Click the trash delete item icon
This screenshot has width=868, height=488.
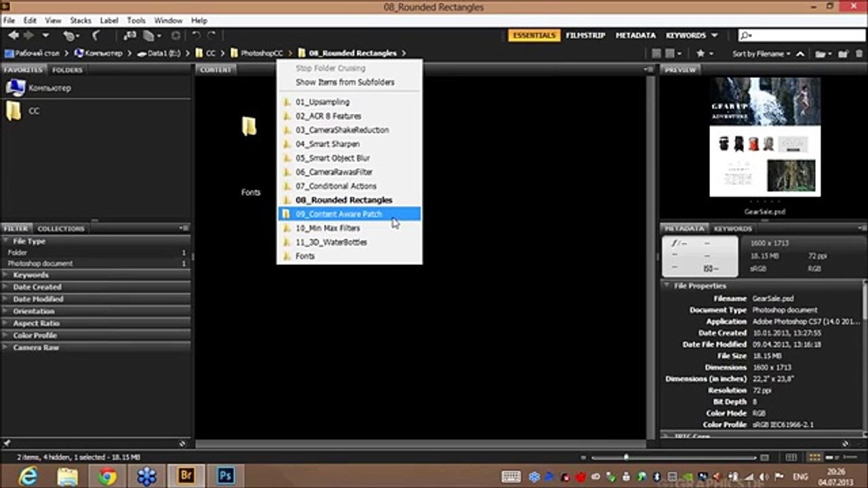pyautogui.click(x=858, y=54)
